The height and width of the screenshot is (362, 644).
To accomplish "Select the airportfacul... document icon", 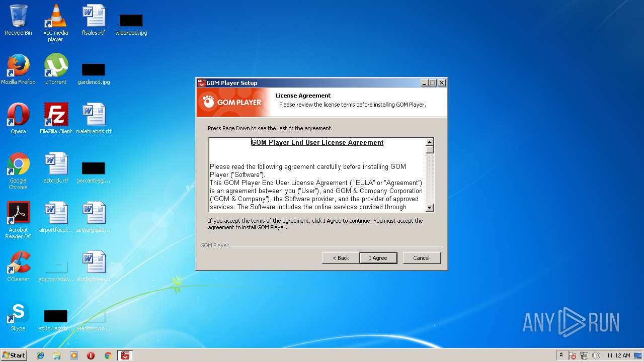I will [56, 217].
